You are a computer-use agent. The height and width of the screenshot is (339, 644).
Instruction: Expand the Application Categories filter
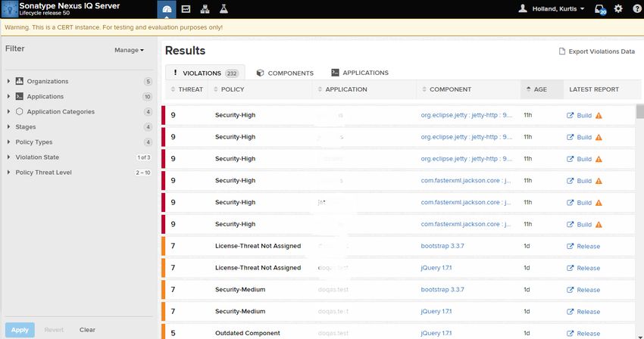tap(8, 112)
